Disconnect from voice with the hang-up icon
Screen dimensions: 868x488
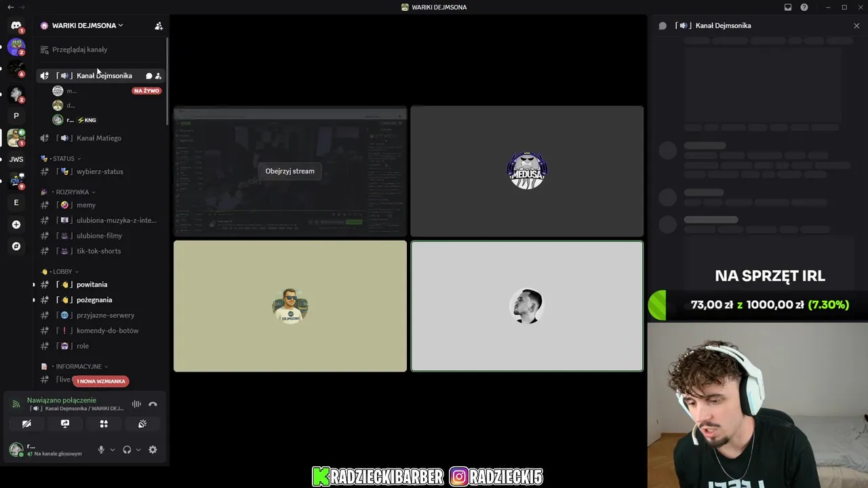153,404
